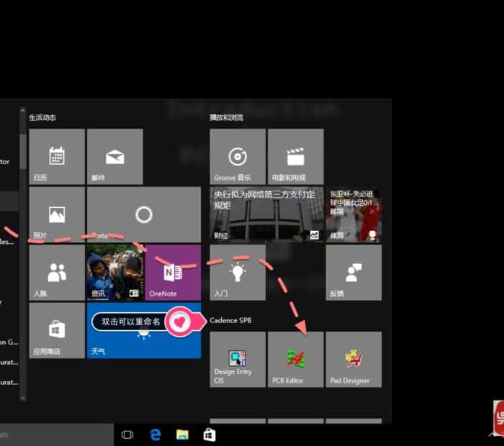
Task: Open the Feedback (反馈) tile
Action: click(354, 273)
